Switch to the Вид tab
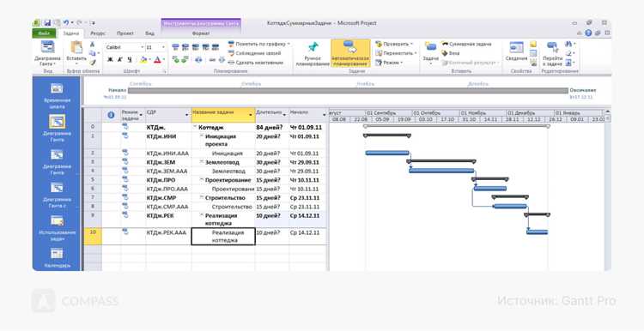Viewport: 644px width, 331px height. click(150, 33)
